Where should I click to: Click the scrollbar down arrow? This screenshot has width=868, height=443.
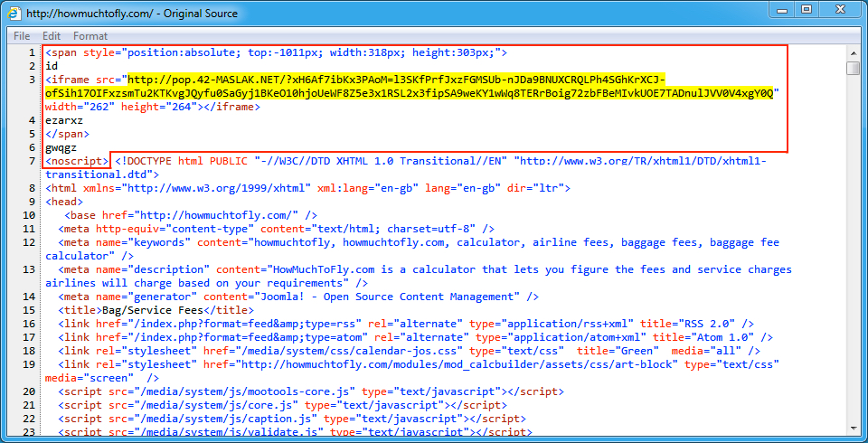(853, 428)
